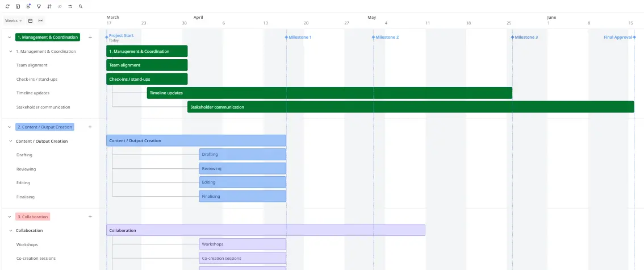This screenshot has width=644, height=270.
Task: Open the display settings sliders icon
Action: (x=70, y=7)
